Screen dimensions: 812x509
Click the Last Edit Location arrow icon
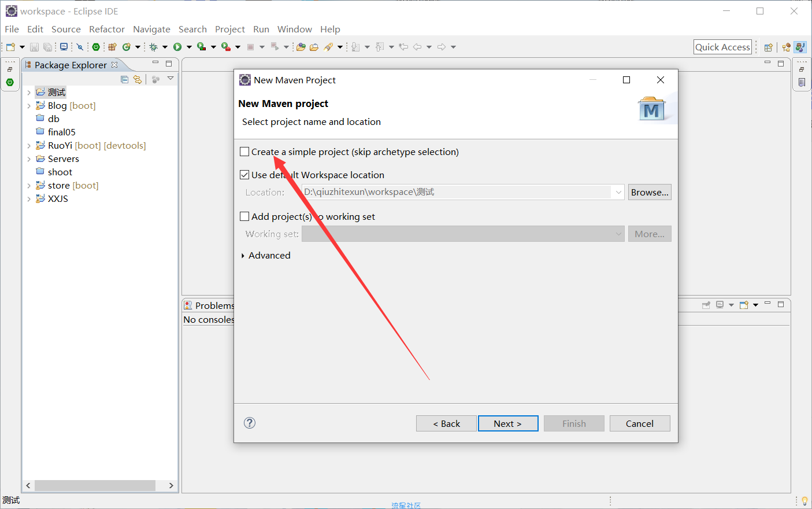(x=403, y=47)
